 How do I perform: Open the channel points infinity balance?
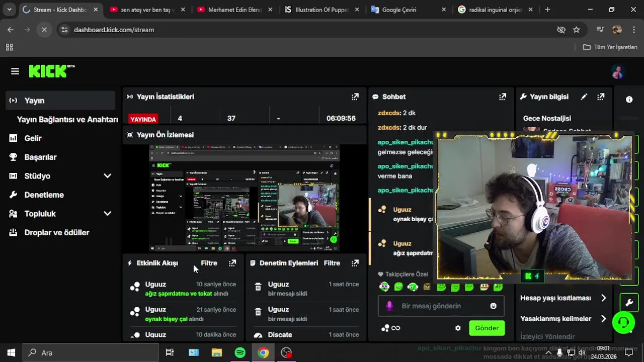(x=390, y=328)
